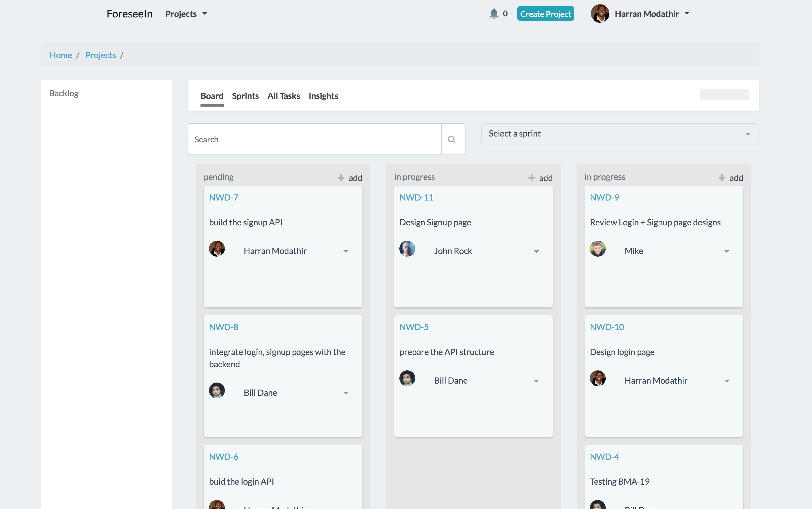Click the Create Project button
This screenshot has width=812, height=509.
pos(545,14)
